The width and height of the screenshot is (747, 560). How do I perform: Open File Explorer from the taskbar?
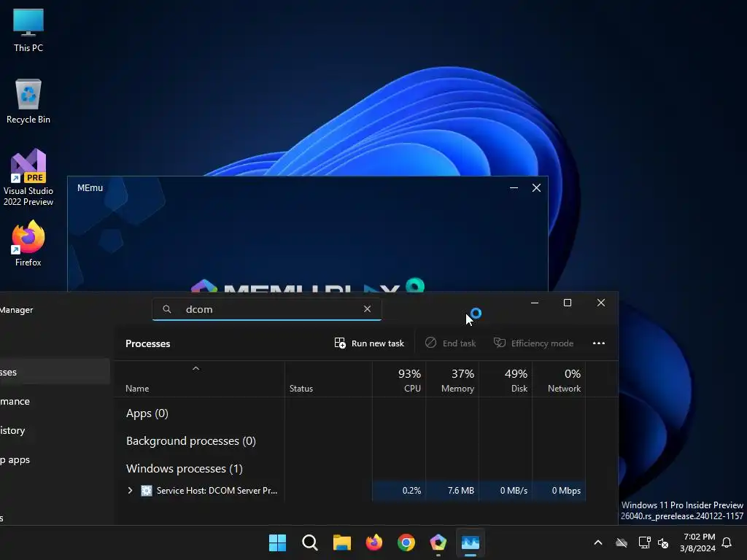click(341, 542)
